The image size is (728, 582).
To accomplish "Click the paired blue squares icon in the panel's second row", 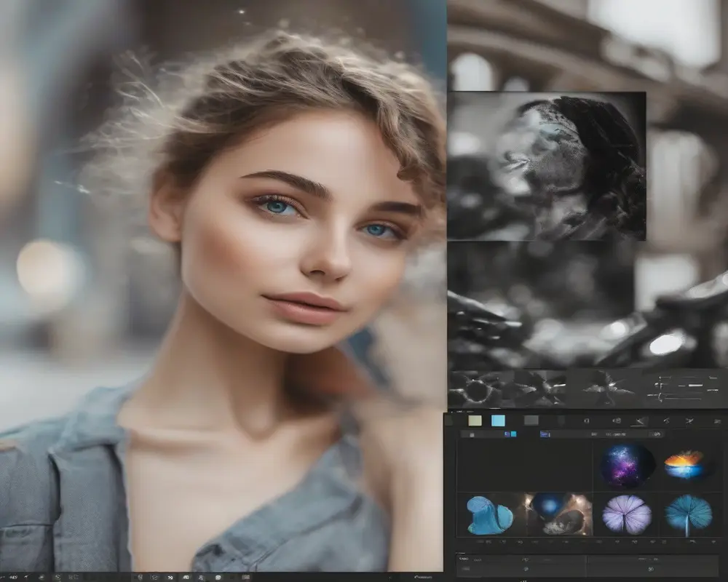I will [x=510, y=434].
